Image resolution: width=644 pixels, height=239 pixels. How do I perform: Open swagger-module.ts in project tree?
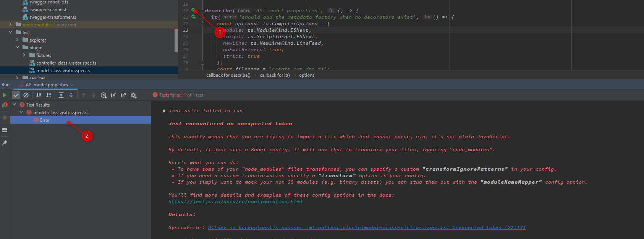point(49,2)
